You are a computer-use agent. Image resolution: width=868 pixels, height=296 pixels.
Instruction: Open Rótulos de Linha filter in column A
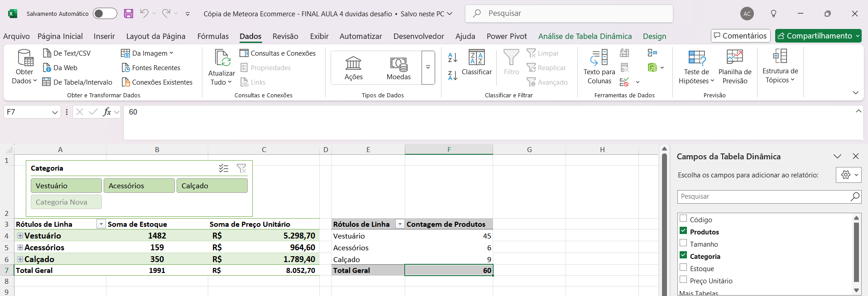coord(101,224)
